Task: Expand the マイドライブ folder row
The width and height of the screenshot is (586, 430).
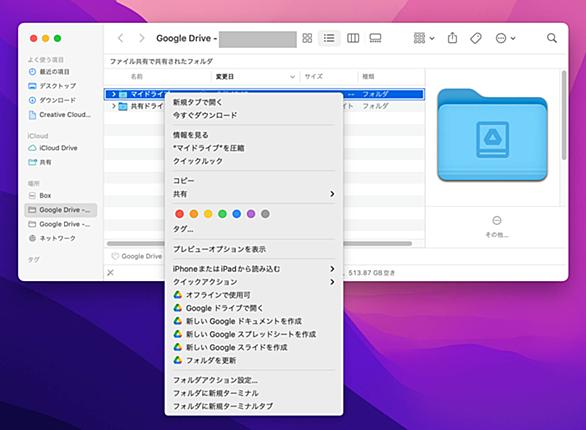Action: click(114, 94)
